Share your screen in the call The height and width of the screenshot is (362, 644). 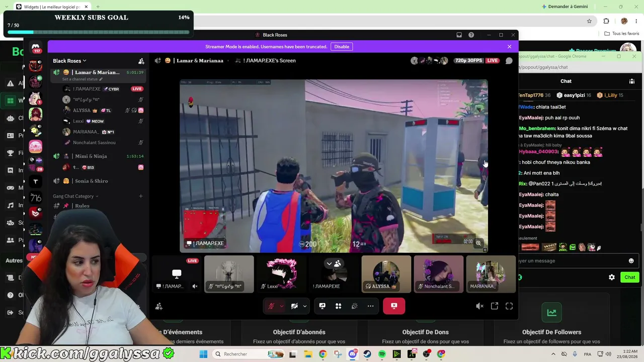point(323,306)
